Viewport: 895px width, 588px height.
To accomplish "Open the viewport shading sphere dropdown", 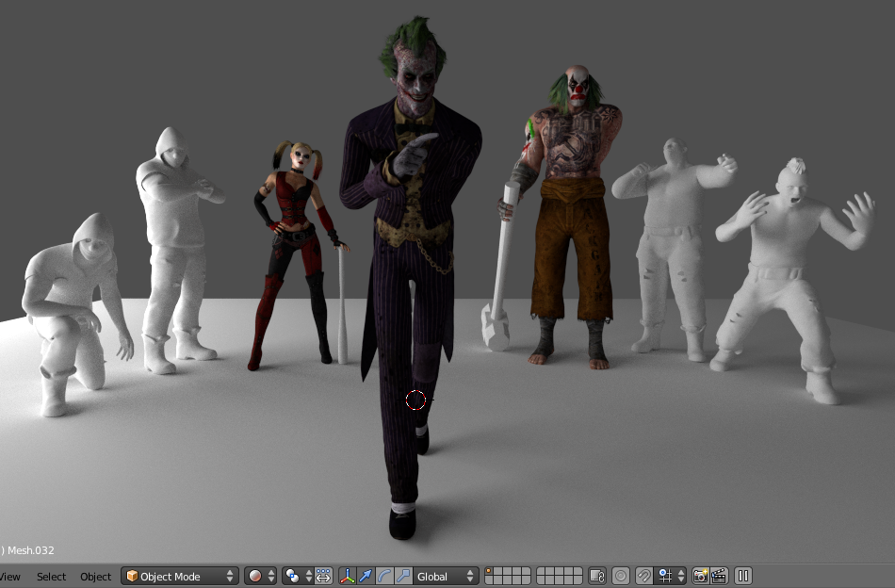I will point(261,576).
